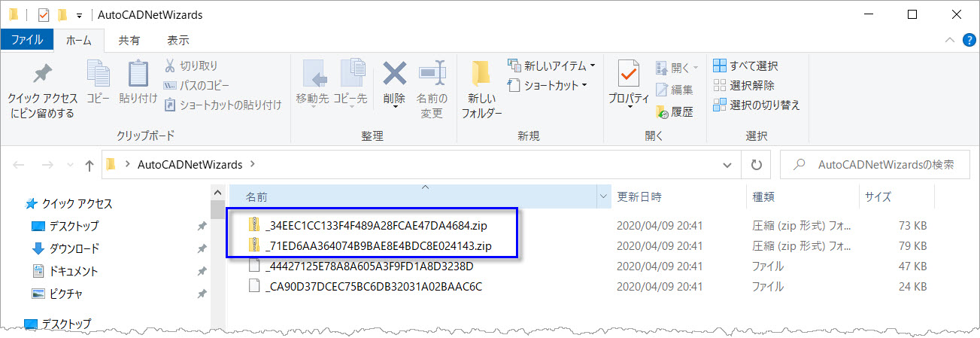
Task: Open recent locations dropdown arrow
Action: tap(69, 165)
